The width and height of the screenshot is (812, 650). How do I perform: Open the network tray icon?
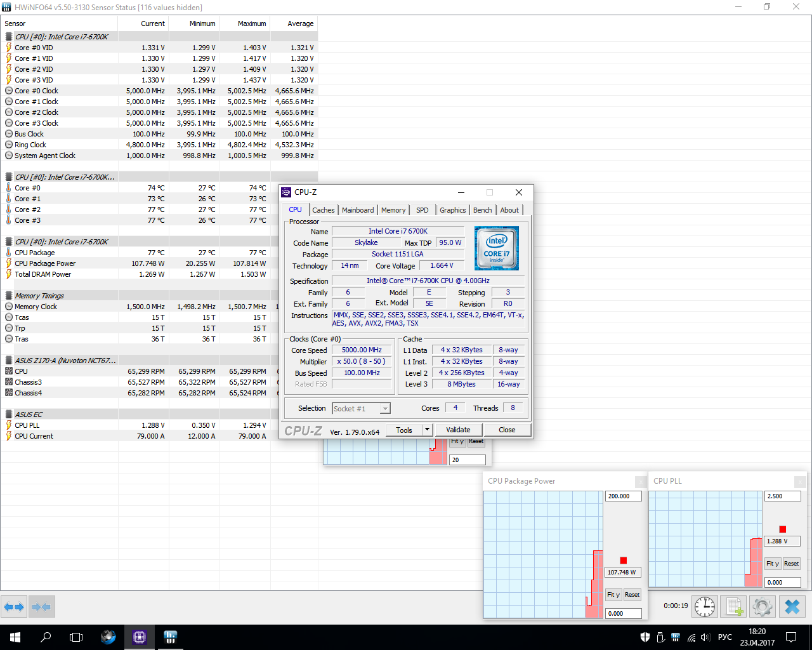(691, 637)
